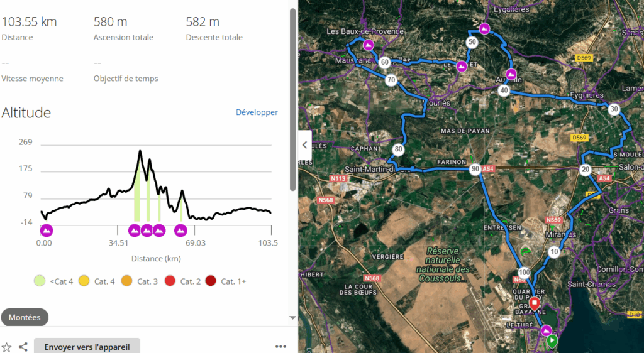
Task: Collapse the side panel with the chevron
Action: click(x=305, y=144)
